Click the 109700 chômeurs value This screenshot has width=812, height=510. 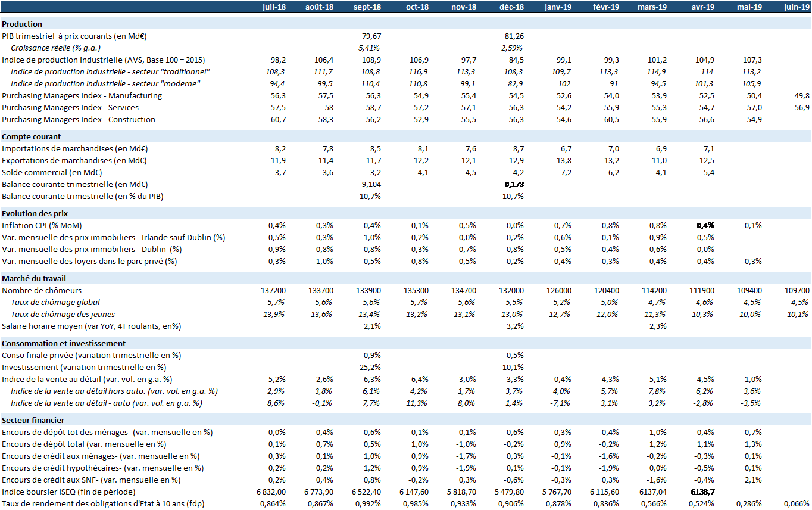797,290
